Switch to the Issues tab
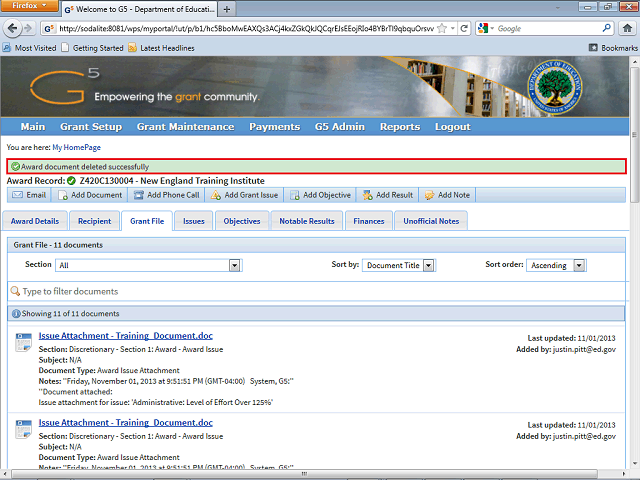640x480 pixels. [193, 221]
